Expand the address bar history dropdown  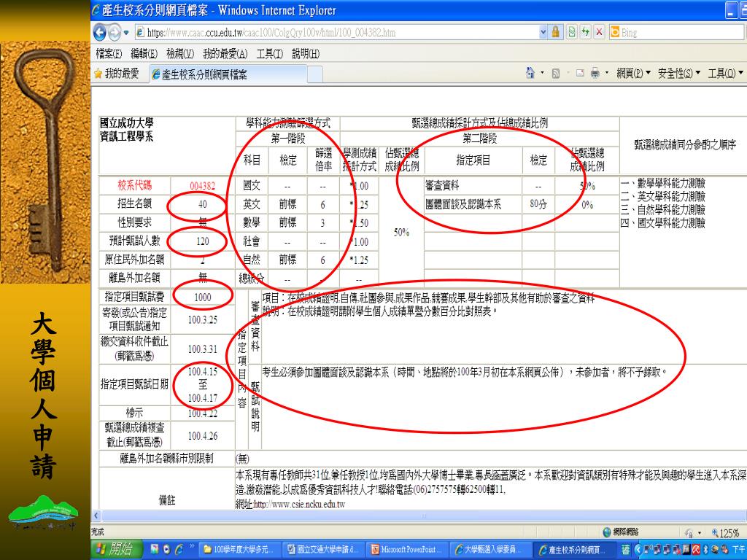pos(543,32)
